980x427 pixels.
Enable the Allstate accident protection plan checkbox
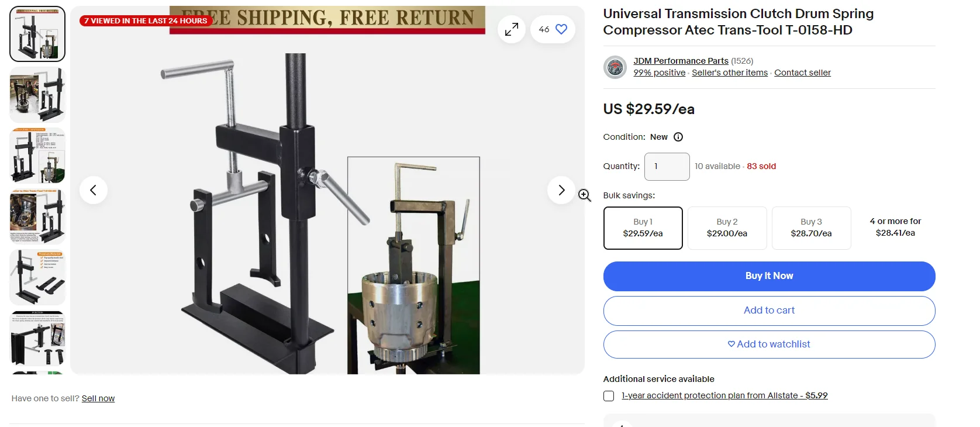click(609, 396)
